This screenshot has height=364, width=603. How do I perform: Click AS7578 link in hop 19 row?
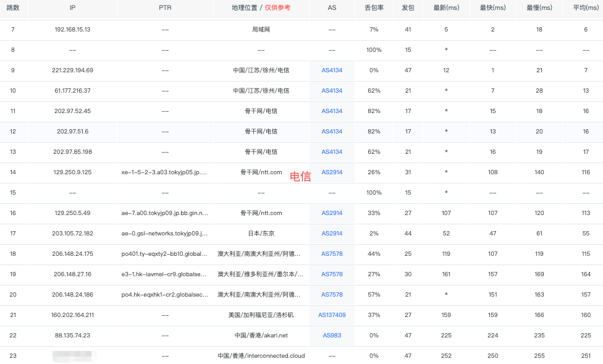pos(332,274)
